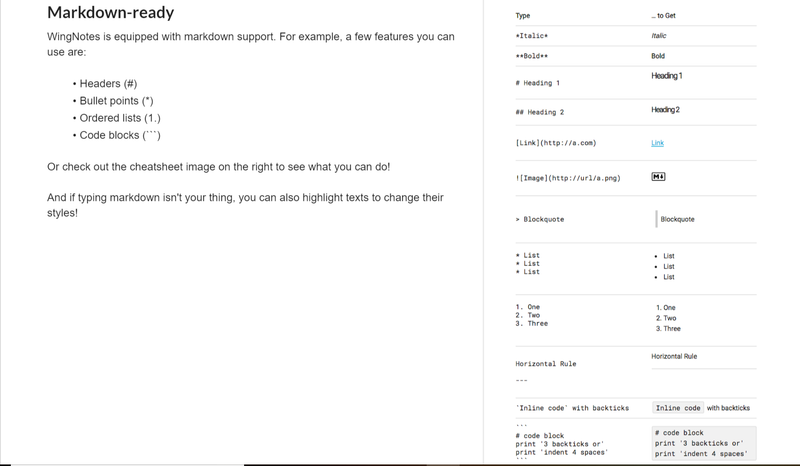Click the rendered "Inline code" gray box
800x466 pixels.
(678, 408)
